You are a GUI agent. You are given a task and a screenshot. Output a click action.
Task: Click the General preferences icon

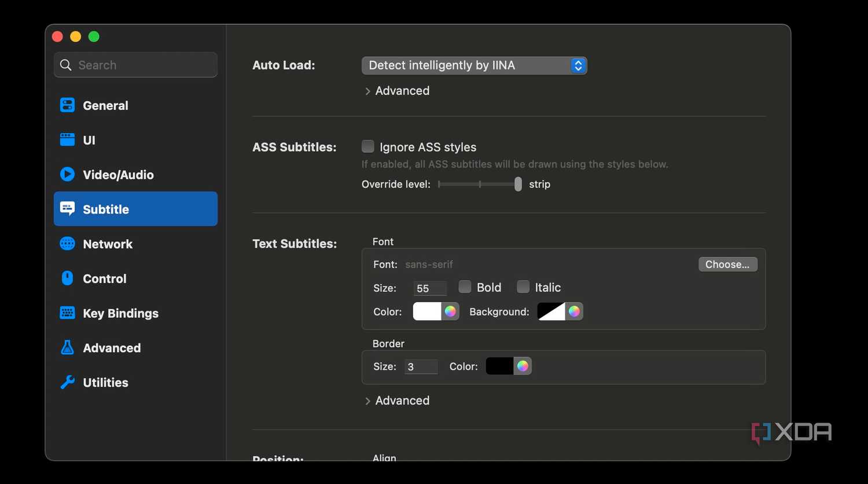[x=67, y=105]
